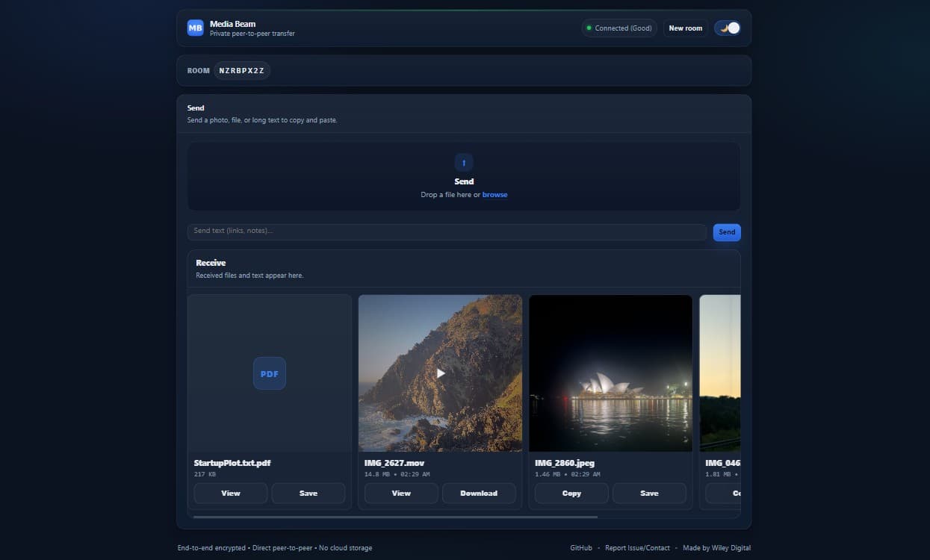View the StartupPlot.txt.pdf file
The height and width of the screenshot is (560, 930).
(230, 493)
